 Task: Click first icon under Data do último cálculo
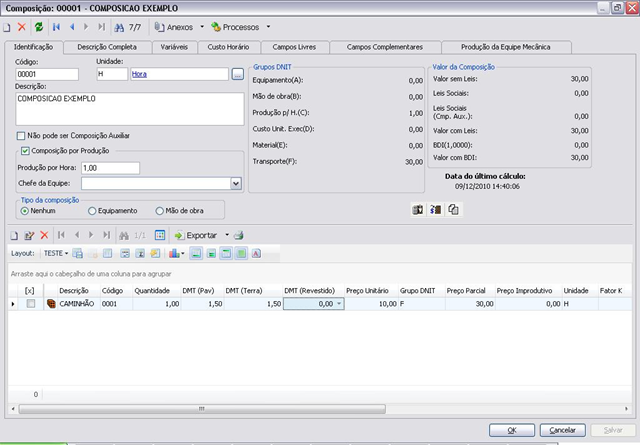coord(418,210)
